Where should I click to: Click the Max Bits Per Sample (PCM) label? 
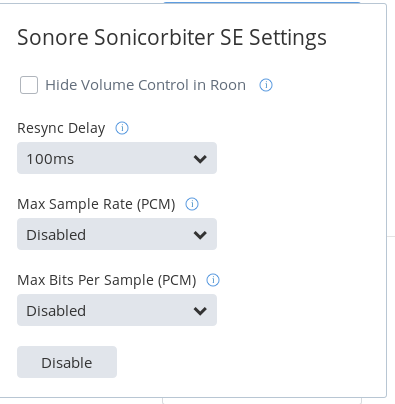(x=107, y=280)
